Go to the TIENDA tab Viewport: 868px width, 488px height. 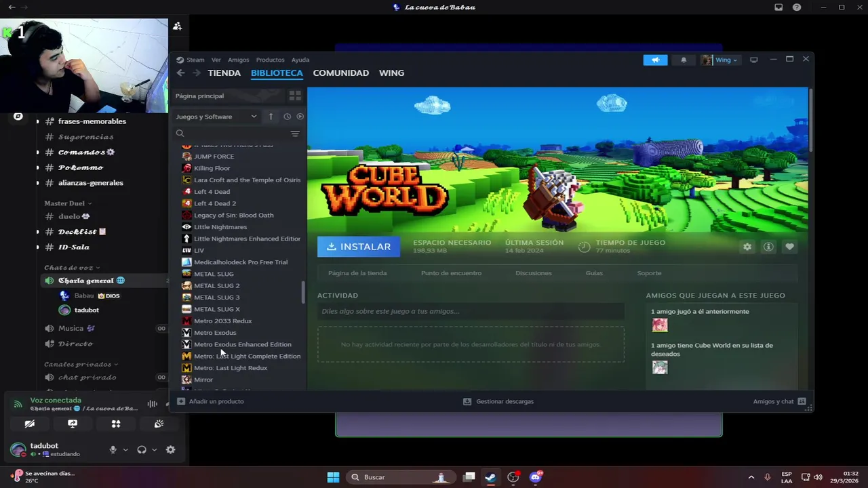pyautogui.click(x=224, y=73)
